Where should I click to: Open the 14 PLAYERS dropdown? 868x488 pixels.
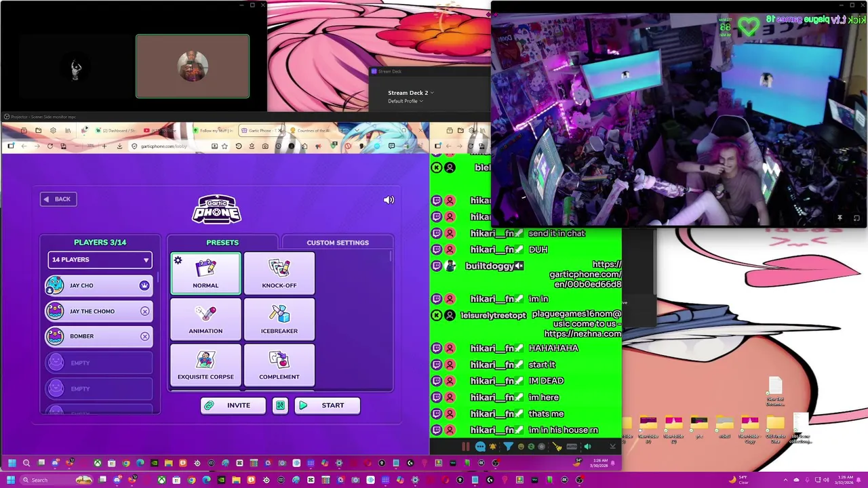point(100,260)
